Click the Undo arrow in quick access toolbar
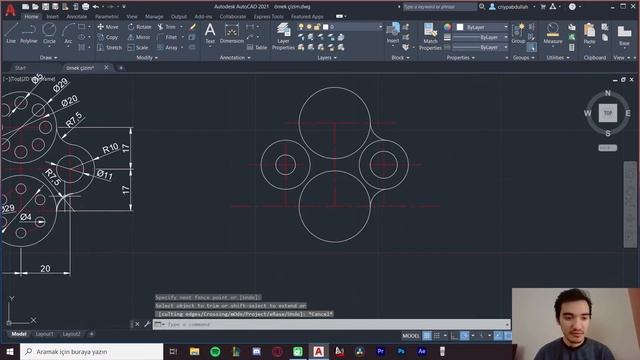 point(96,7)
